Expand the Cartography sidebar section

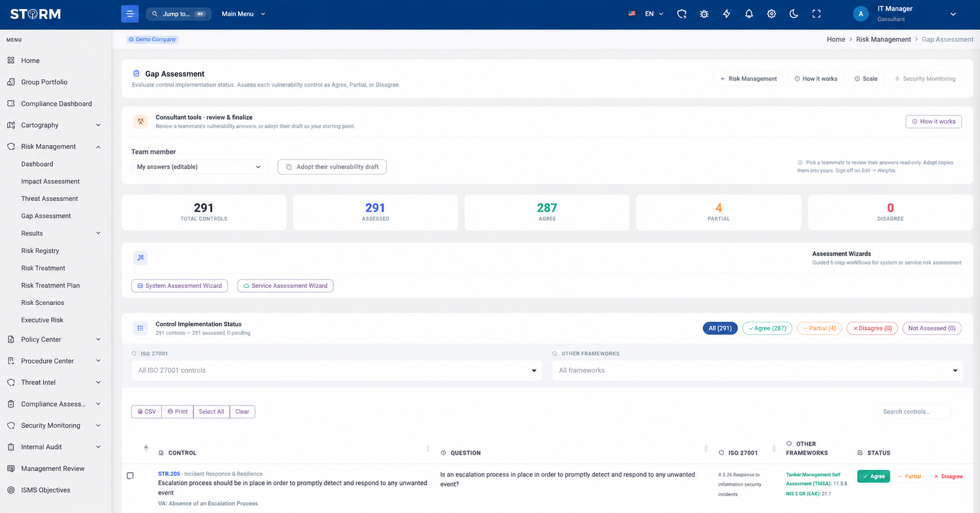point(55,125)
